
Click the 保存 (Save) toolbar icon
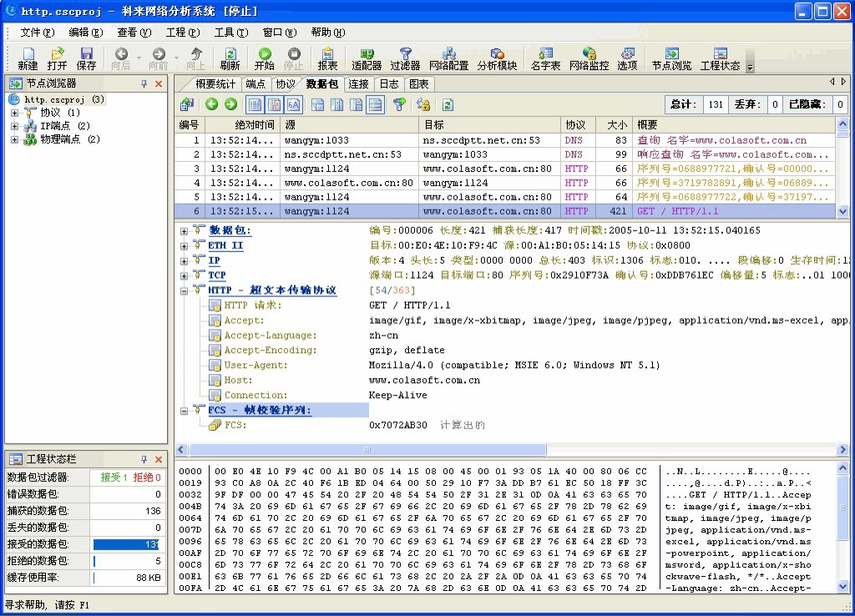click(86, 58)
